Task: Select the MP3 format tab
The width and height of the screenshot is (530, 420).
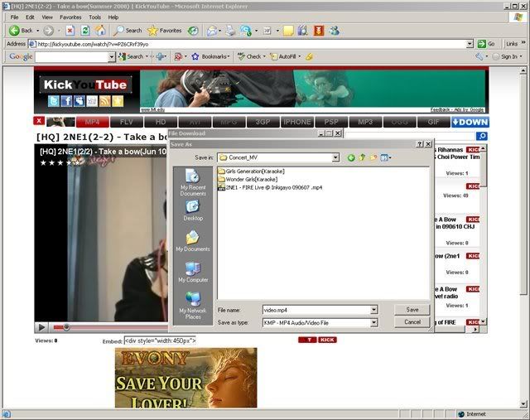Action: click(365, 122)
